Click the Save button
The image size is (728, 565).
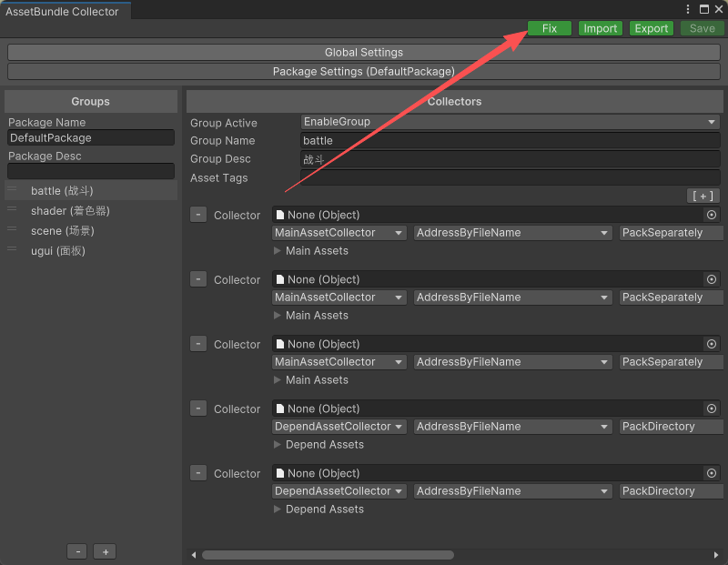702,28
